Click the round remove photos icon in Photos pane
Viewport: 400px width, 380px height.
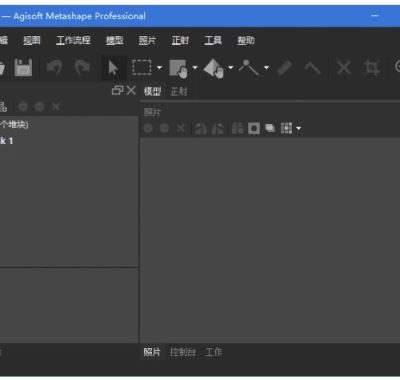point(164,128)
